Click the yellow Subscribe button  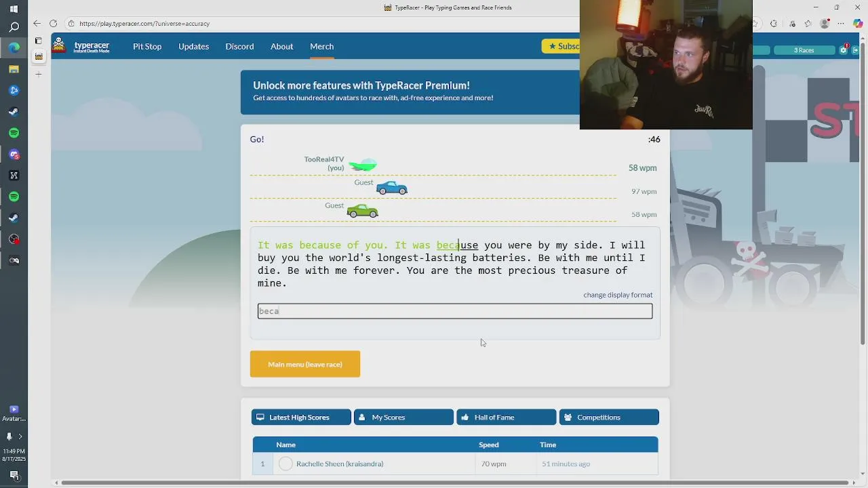tap(561, 46)
